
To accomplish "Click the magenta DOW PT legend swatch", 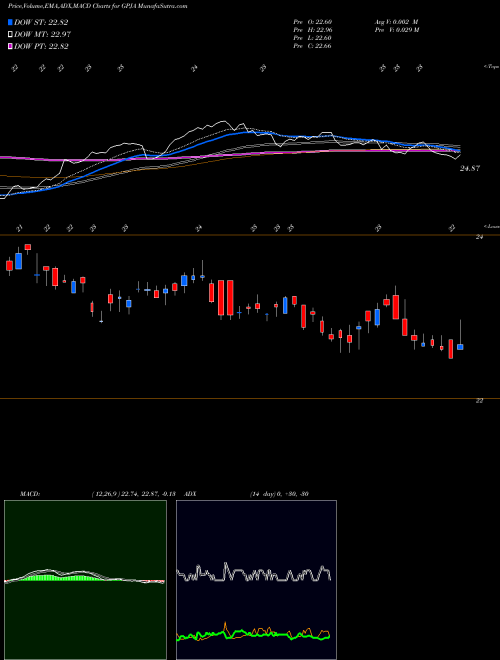I will [x=10, y=46].
